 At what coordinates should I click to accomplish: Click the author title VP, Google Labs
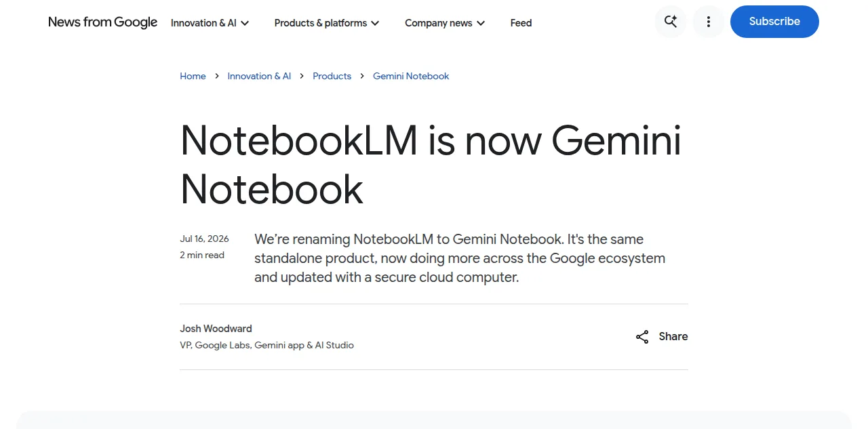click(x=267, y=345)
